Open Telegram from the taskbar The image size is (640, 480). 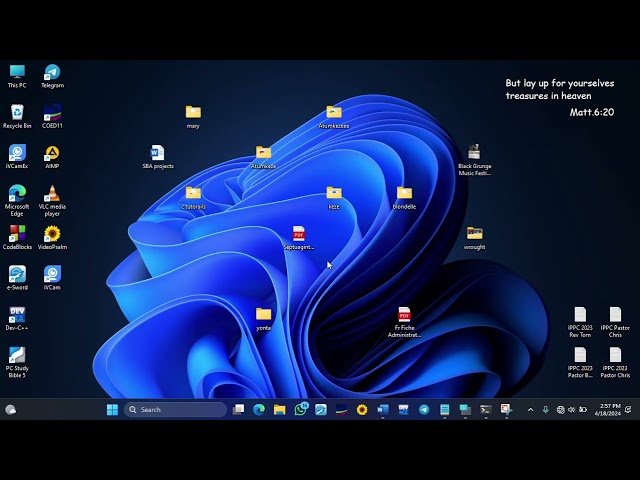[x=424, y=409]
